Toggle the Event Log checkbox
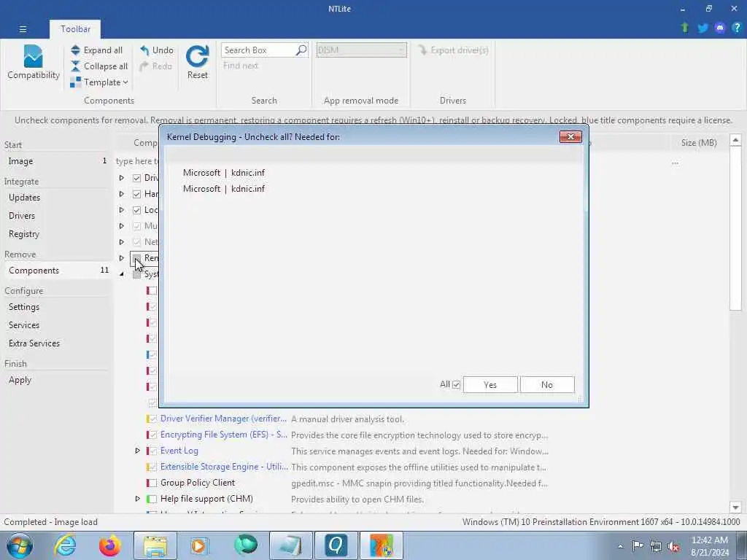Image resolution: width=747 pixels, height=560 pixels. click(x=153, y=451)
